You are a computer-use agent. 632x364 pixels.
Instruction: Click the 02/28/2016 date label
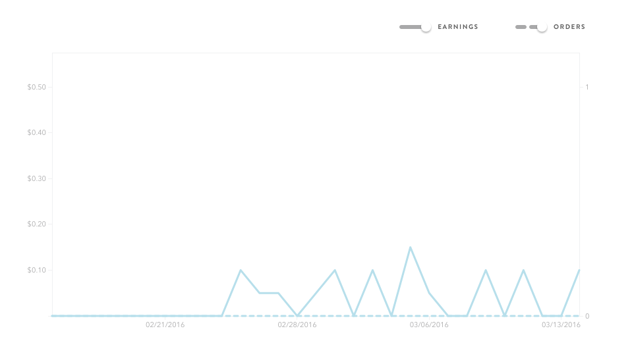[x=297, y=325]
